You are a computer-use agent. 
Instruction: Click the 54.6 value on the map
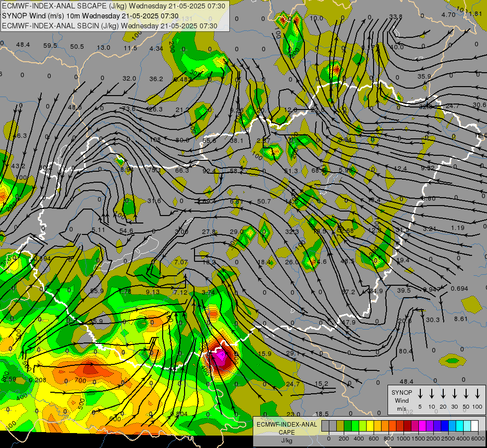point(126,231)
